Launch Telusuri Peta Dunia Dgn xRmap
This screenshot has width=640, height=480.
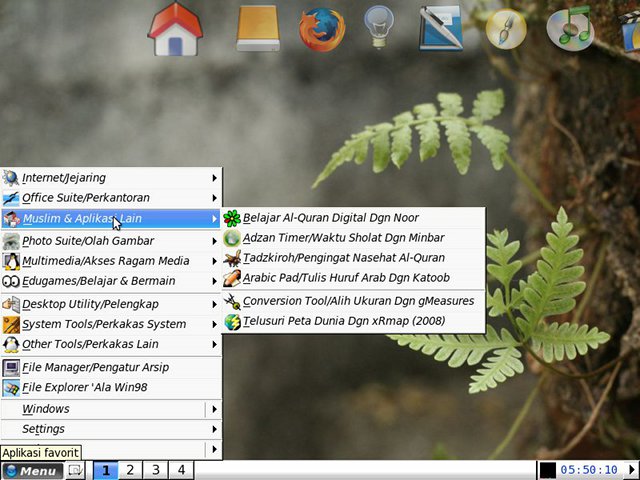pyautogui.click(x=353, y=321)
